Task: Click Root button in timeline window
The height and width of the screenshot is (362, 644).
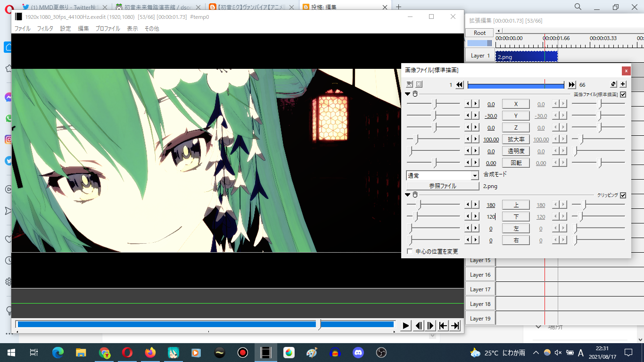Action: coord(479,33)
